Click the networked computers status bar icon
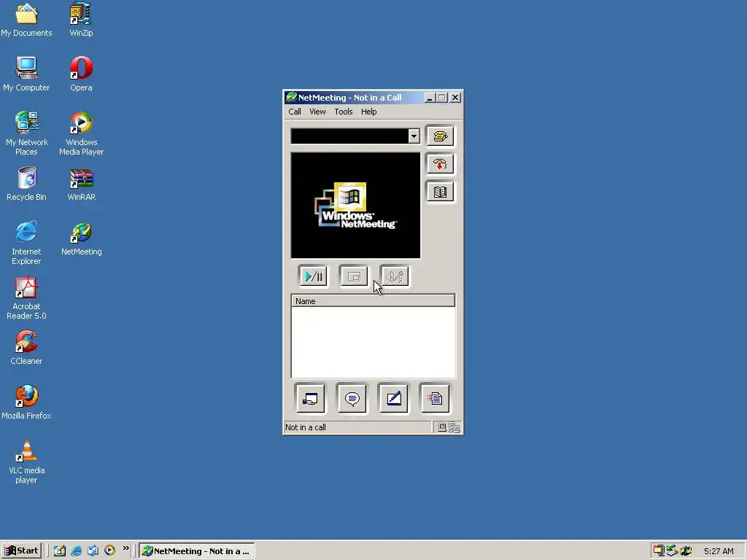 454,427
